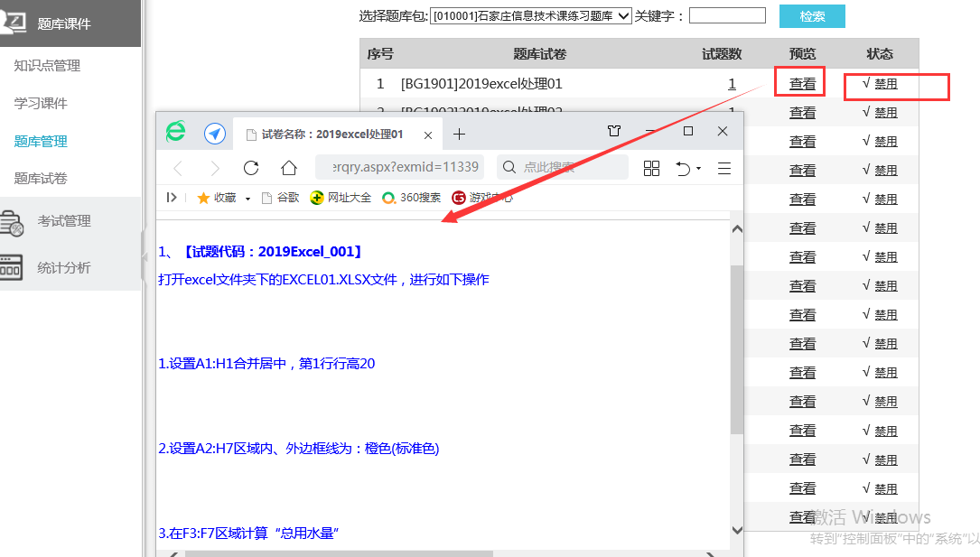Click the 题库试卷 column header
980x557 pixels.
click(539, 53)
